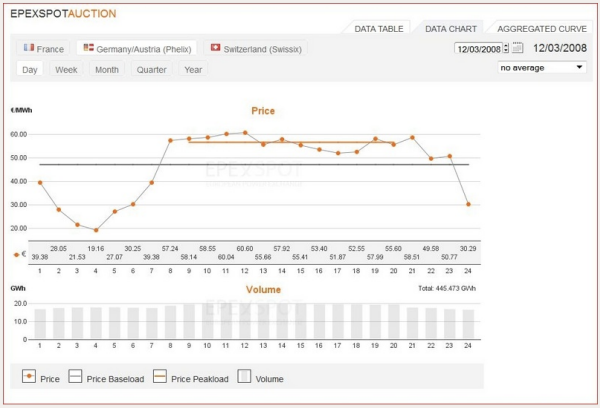Open the calendar date picker icon
The width and height of the screenshot is (600, 408).
pyautogui.click(x=518, y=48)
